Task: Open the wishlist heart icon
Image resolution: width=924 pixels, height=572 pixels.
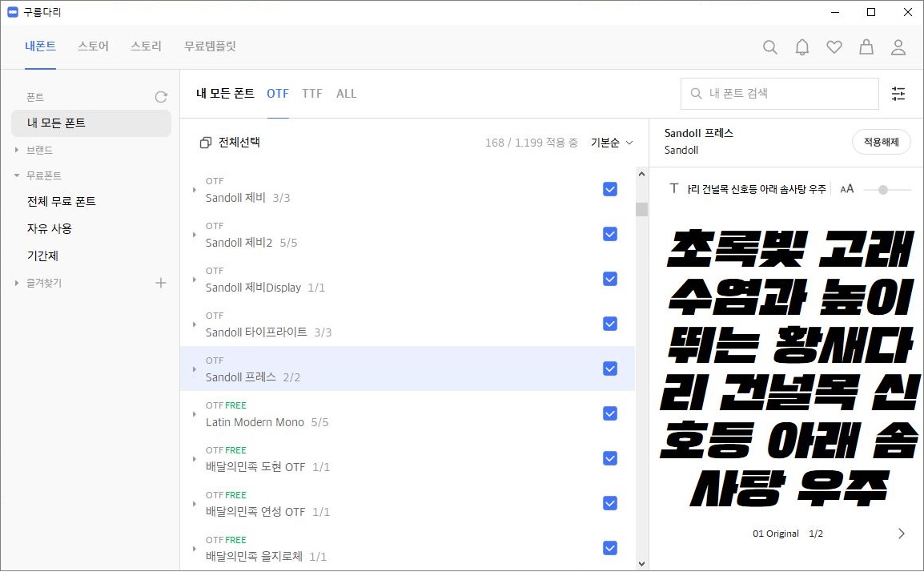Action: pos(834,47)
